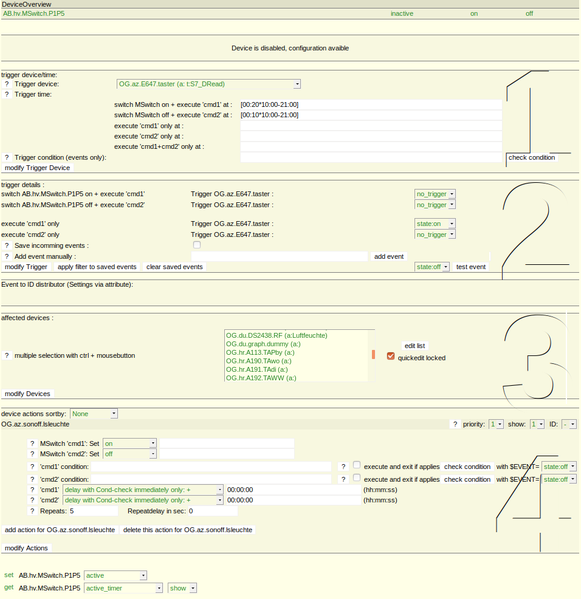581x599 pixels.
Task: Open device actions sortby dropdown
Action: (x=94, y=414)
